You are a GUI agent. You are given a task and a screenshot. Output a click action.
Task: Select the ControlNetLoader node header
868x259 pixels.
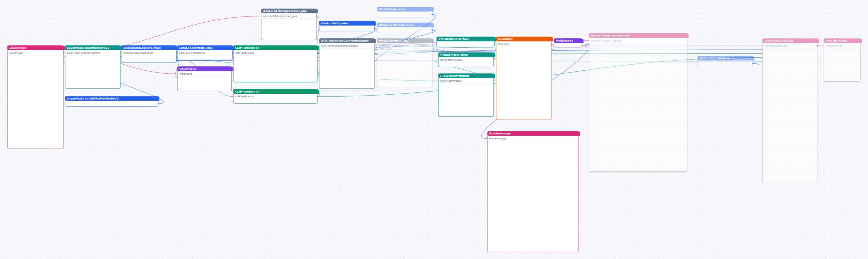click(348, 23)
